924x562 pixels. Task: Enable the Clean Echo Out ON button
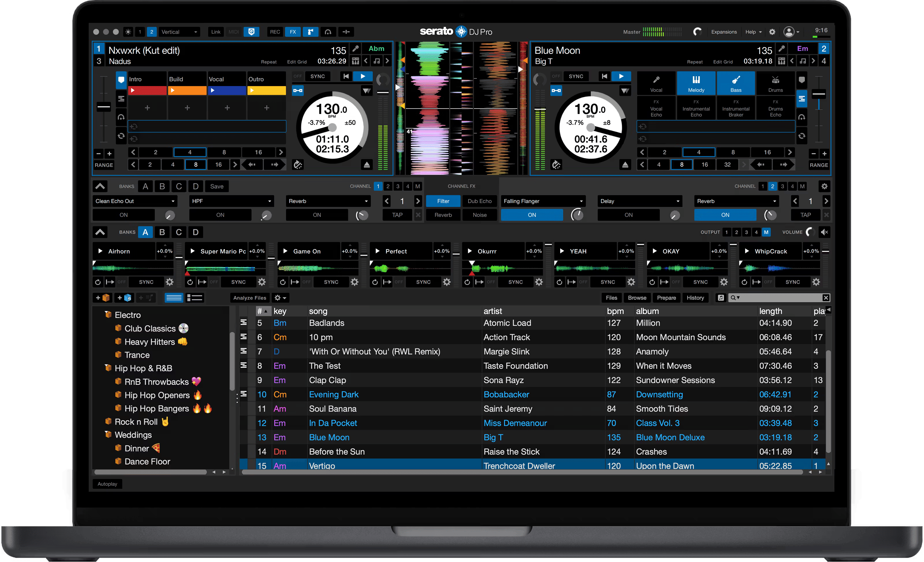(x=123, y=215)
